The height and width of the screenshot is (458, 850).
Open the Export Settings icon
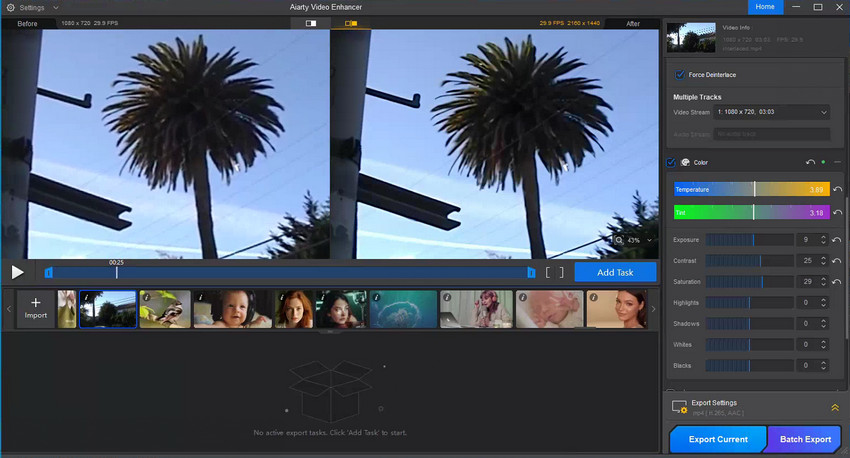pos(679,407)
